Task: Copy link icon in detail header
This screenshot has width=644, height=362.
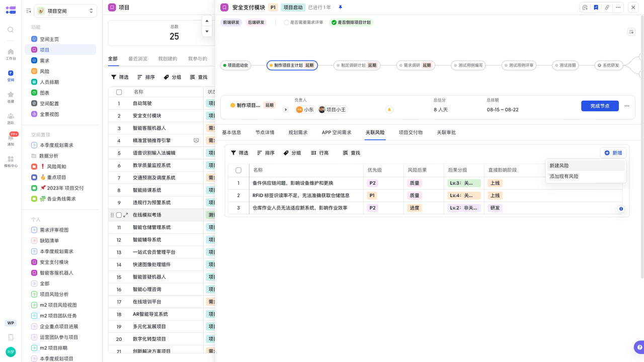Action: tap(607, 8)
